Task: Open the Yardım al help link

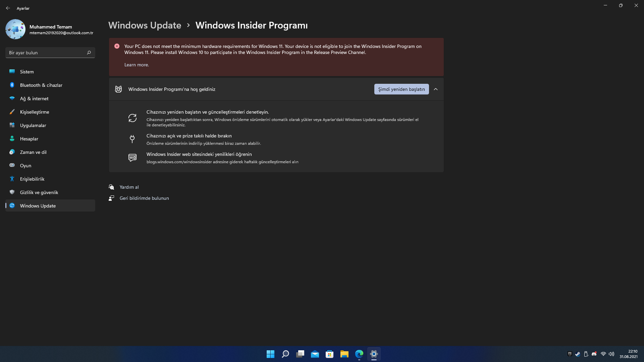Action: click(x=129, y=187)
